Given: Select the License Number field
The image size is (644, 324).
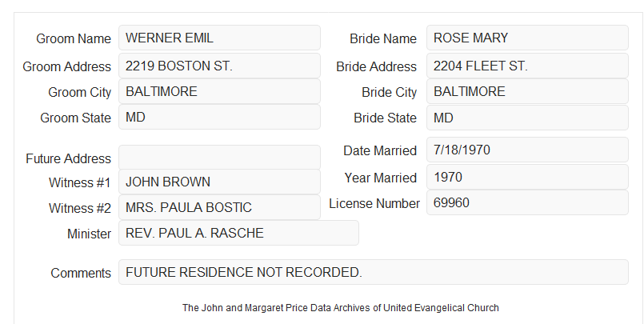Looking at the screenshot, I should 527,202.
